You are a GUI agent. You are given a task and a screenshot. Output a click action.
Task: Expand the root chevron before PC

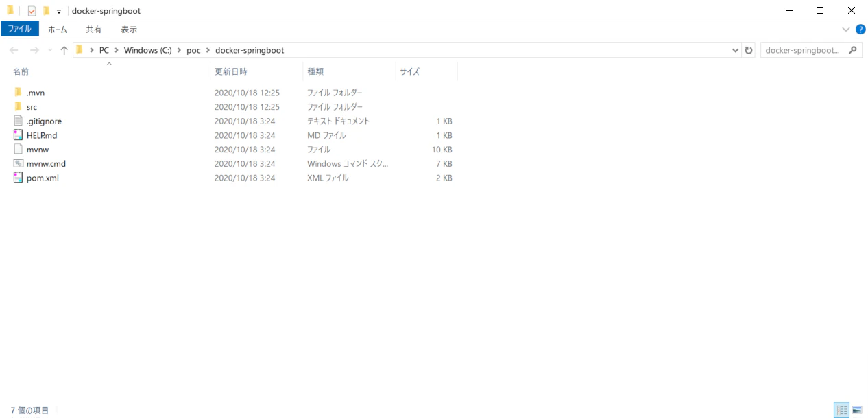coord(92,50)
